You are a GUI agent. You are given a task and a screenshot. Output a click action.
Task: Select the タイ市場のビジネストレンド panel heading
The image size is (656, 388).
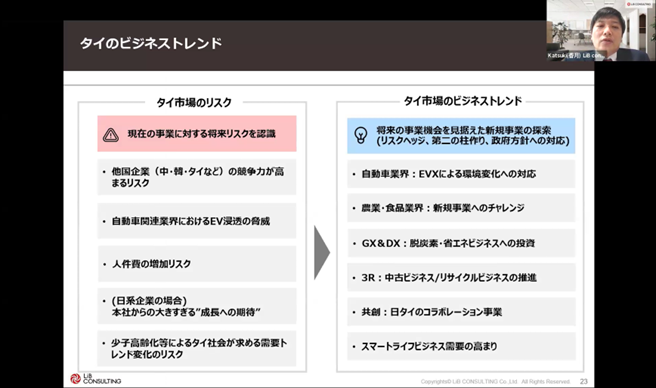463,101
